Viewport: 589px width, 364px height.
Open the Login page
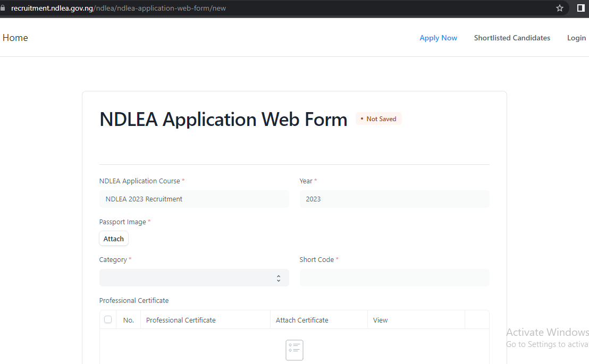pos(576,38)
